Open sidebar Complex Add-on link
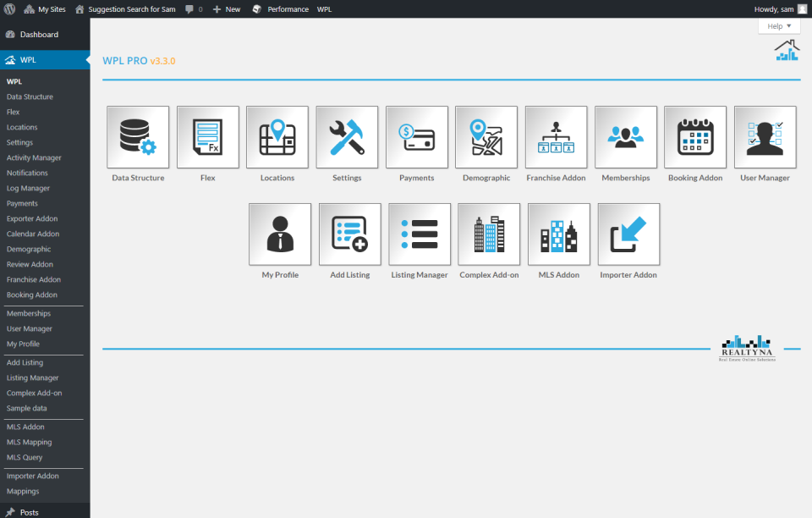 click(x=34, y=394)
